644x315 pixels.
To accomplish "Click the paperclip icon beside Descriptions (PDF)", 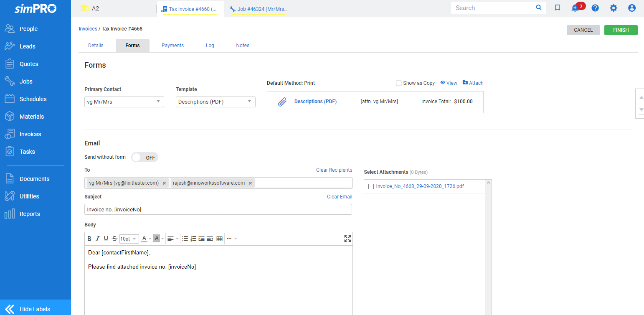I will coord(282,102).
